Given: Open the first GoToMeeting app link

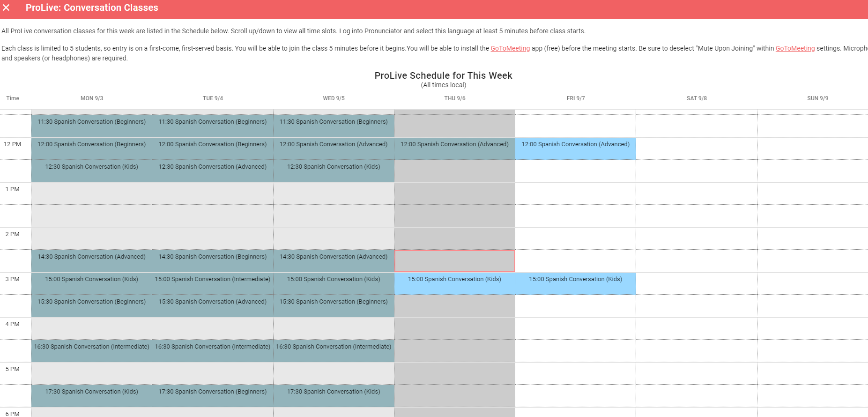Looking at the screenshot, I should point(510,48).
